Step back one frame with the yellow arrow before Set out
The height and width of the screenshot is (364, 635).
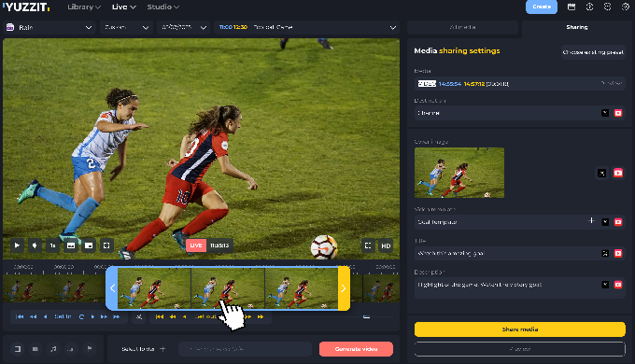click(185, 316)
